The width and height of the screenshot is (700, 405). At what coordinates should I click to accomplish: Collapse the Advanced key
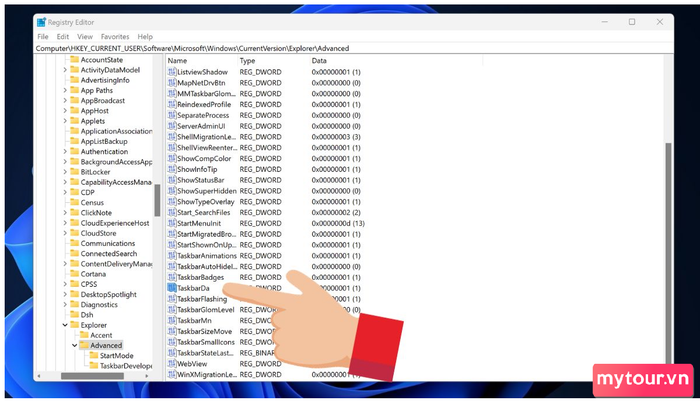coord(75,345)
